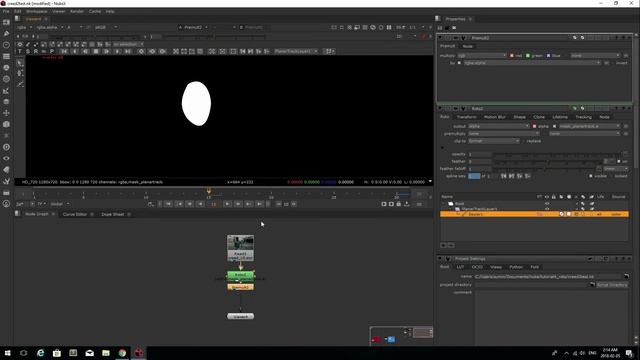The height and width of the screenshot is (360, 640).
Task: Pick the Roto select arrow tool beside viewer
Action: pyautogui.click(x=20, y=64)
